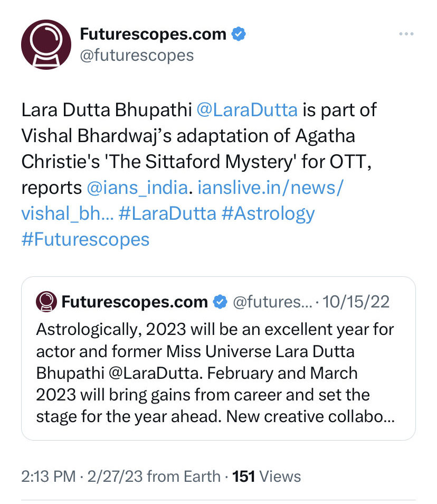Tap the #Futurescopes hashtag
437x504 pixels.
click(x=85, y=239)
